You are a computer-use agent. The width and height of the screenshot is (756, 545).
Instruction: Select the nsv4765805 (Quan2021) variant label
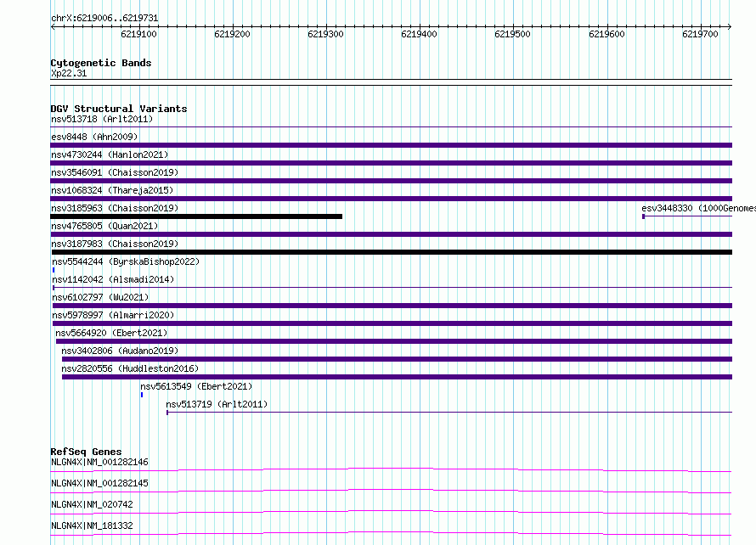[104, 226]
